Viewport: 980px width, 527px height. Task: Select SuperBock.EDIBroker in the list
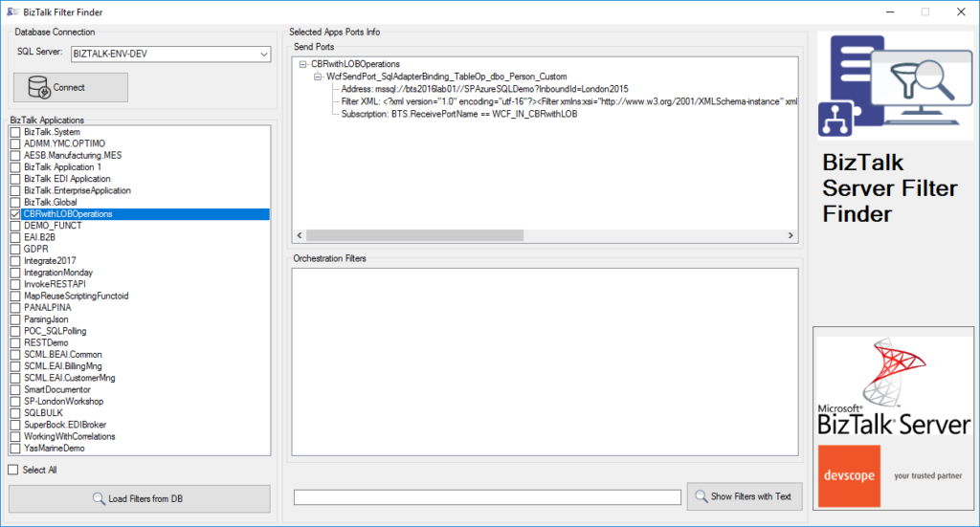click(65, 425)
